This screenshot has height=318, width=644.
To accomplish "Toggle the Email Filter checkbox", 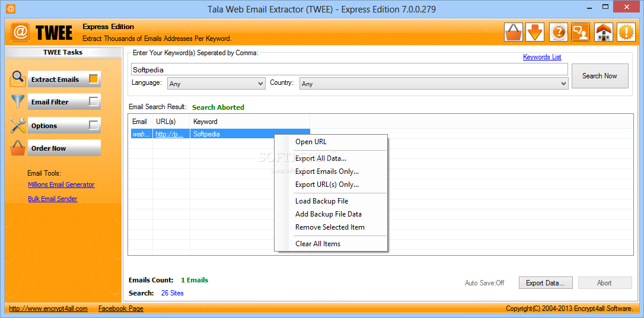I will pyautogui.click(x=94, y=101).
